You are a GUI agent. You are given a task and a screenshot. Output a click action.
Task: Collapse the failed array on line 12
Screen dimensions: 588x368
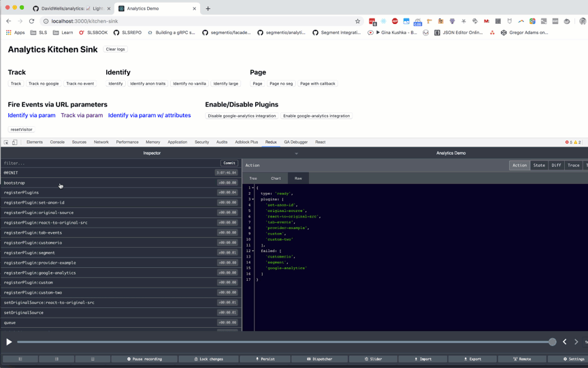(x=252, y=251)
